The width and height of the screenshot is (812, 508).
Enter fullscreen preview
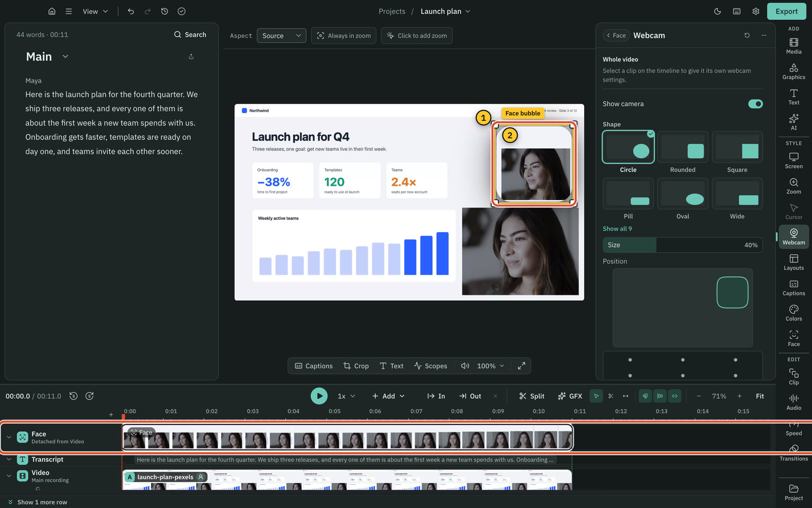pos(521,366)
